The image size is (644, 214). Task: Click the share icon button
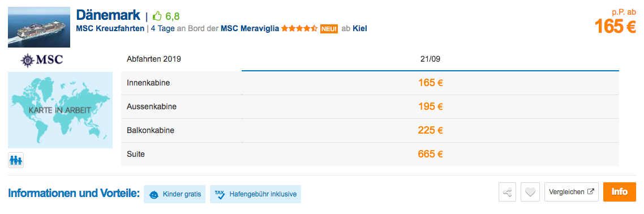[507, 192]
